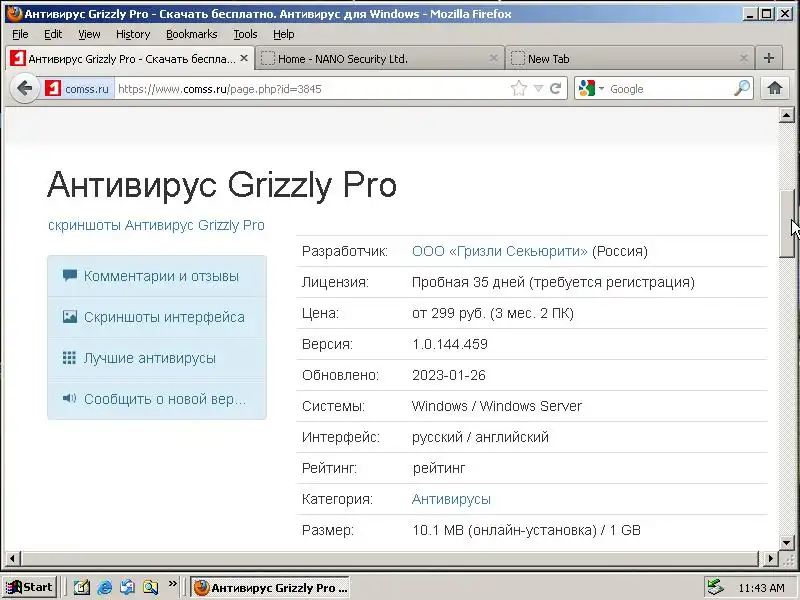800x600 pixels.
Task: Click the update date 2023-01-26
Action: tap(449, 375)
